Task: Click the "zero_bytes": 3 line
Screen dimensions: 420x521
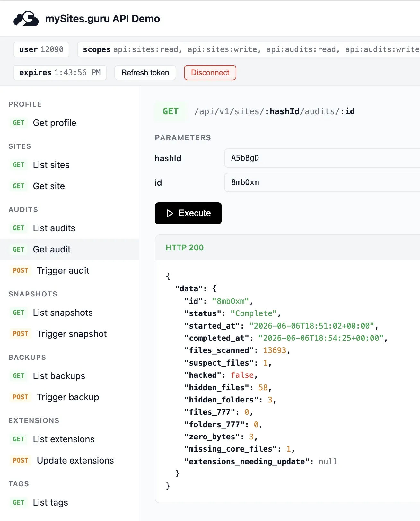Action: click(221, 437)
